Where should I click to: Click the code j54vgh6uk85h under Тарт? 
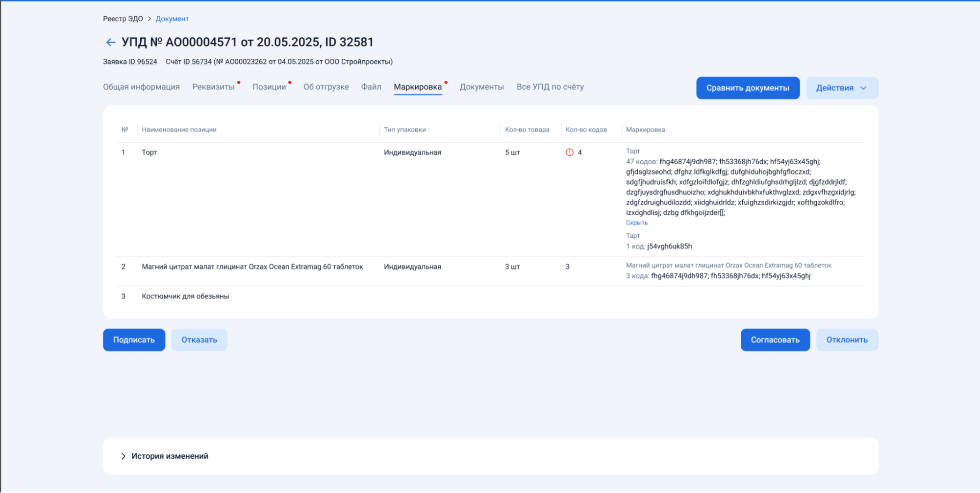(x=670, y=246)
